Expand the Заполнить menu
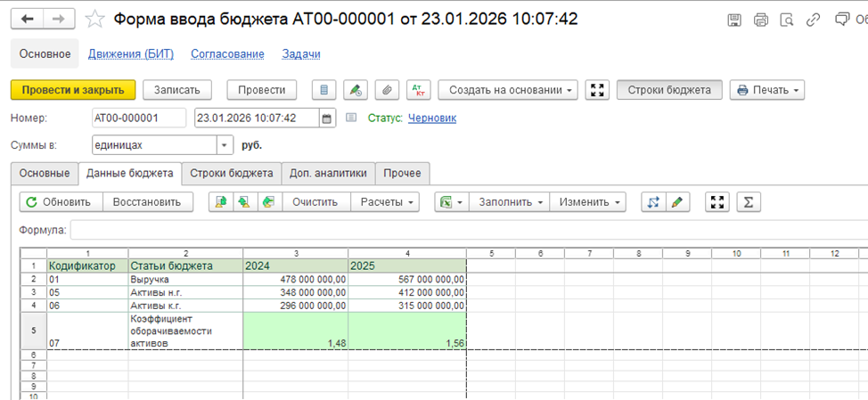The image size is (868, 400). click(509, 202)
